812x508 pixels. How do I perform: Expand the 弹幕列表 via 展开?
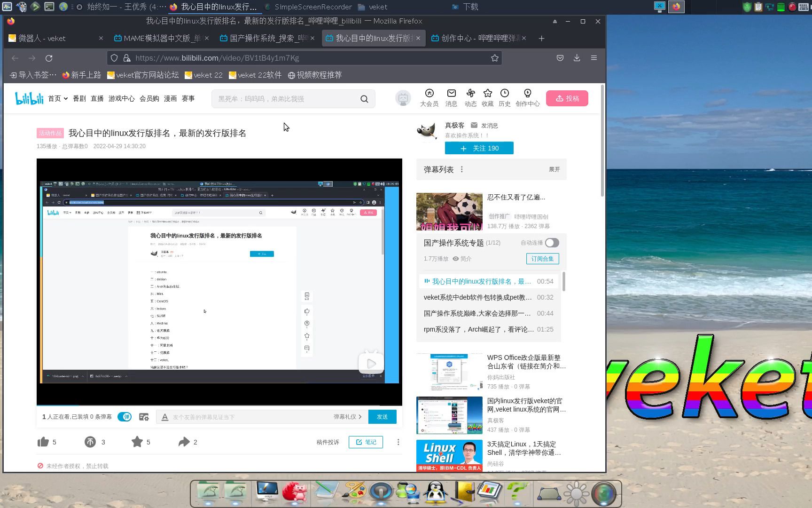coord(554,169)
